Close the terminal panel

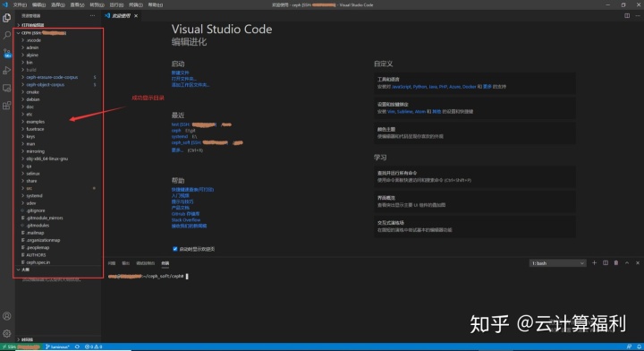638,263
